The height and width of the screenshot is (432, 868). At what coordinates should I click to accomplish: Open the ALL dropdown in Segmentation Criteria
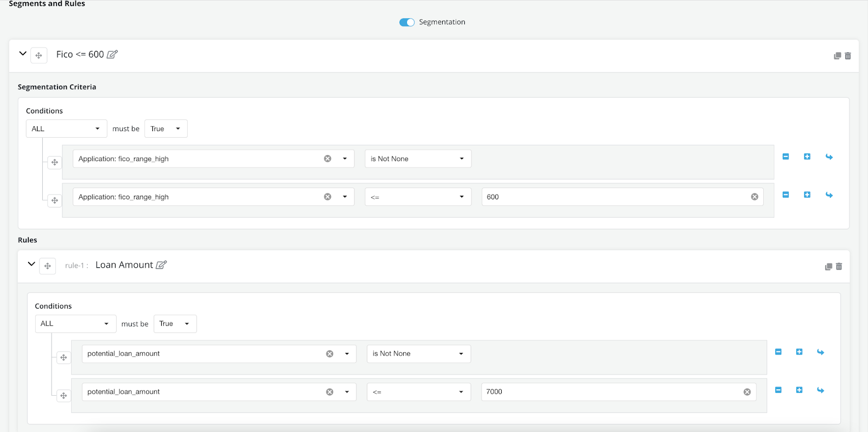click(66, 129)
